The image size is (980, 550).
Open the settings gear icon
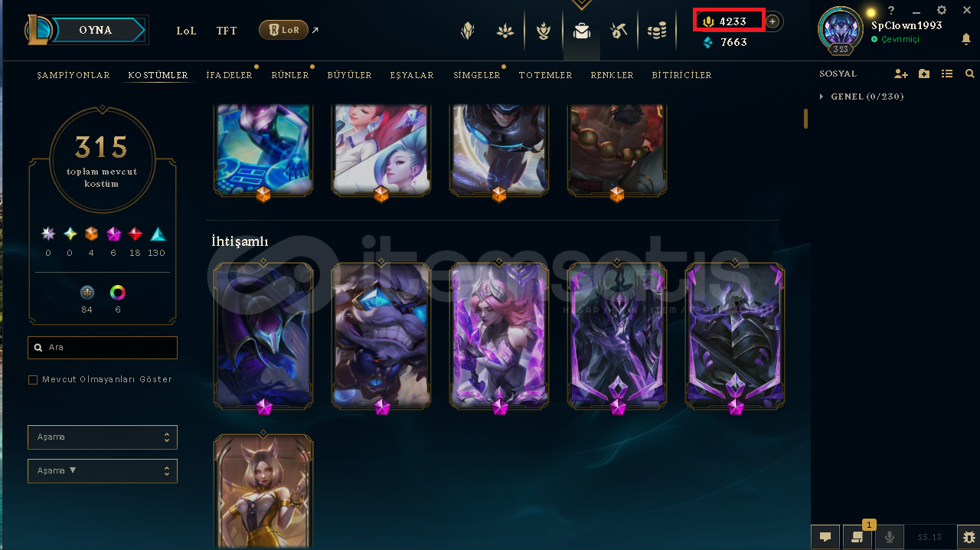pyautogui.click(x=942, y=10)
